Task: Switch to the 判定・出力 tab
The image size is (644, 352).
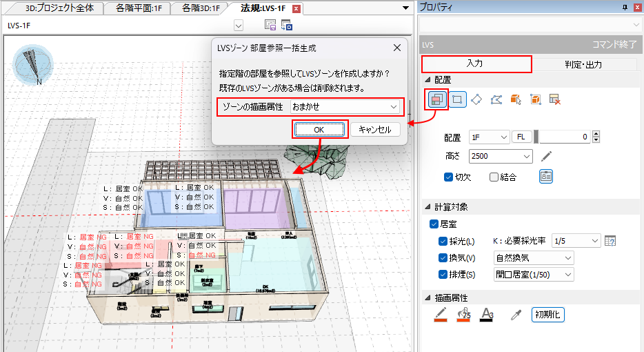Action: pyautogui.click(x=583, y=64)
